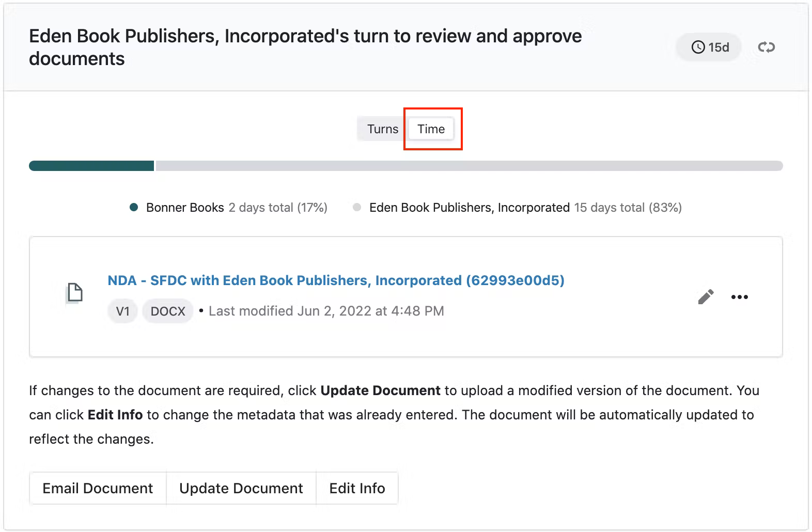Click the V1 version badge
The width and height of the screenshot is (812, 532).
[x=122, y=311]
